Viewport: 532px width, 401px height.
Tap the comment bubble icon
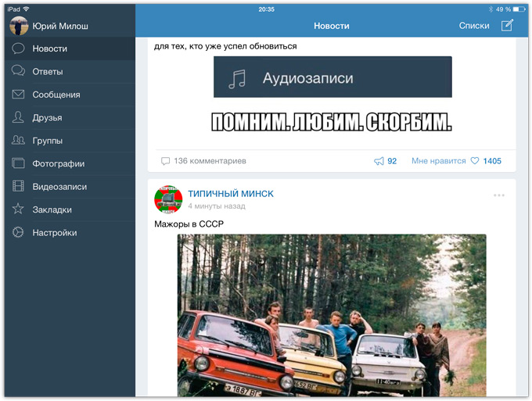pos(165,161)
